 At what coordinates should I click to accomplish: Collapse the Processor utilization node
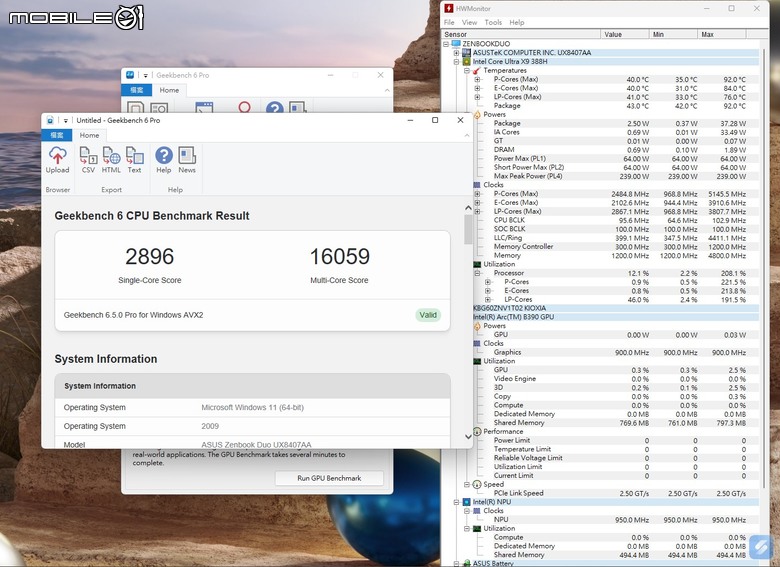coord(477,273)
